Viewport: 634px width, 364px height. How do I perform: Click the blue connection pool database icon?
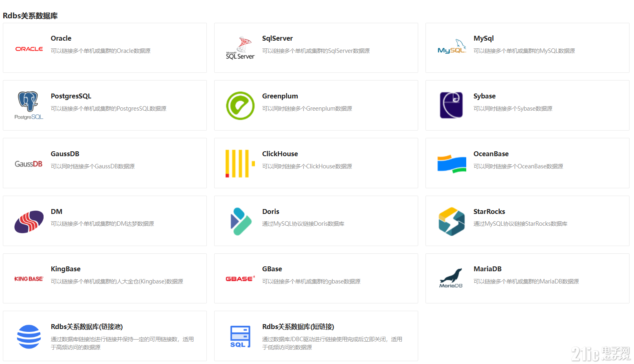click(x=29, y=337)
